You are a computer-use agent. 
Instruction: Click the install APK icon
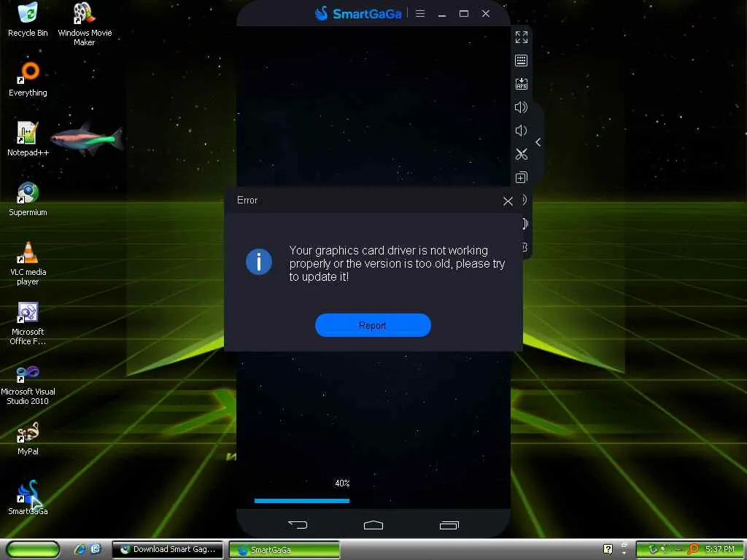[x=521, y=84]
